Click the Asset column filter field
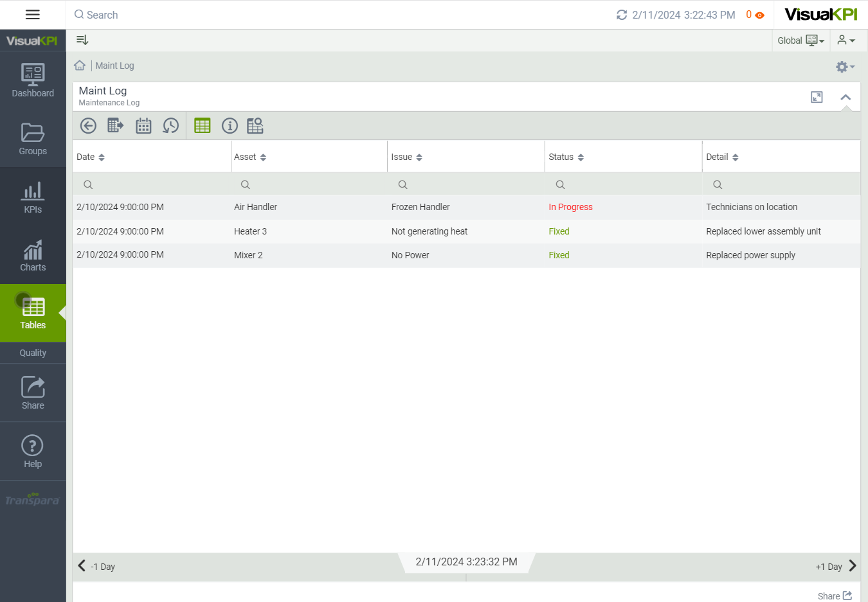 (x=309, y=184)
